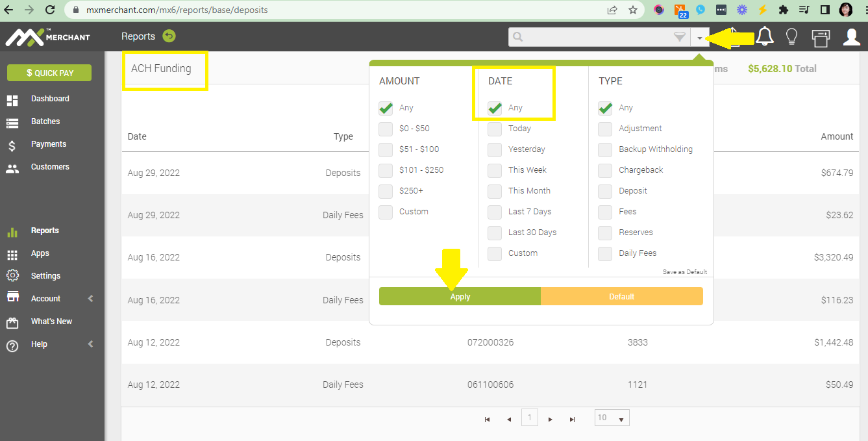Open Batches in the sidebar
Viewport: 868px width, 441px height.
(x=45, y=121)
